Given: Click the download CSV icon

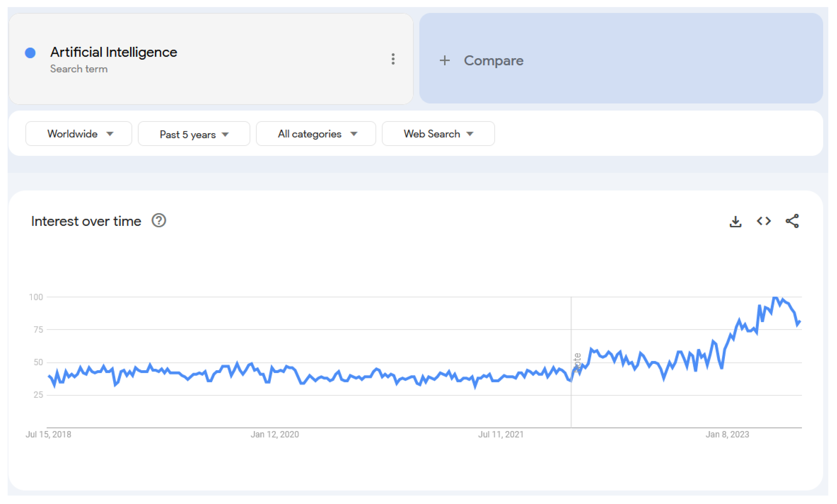Looking at the screenshot, I should [735, 222].
